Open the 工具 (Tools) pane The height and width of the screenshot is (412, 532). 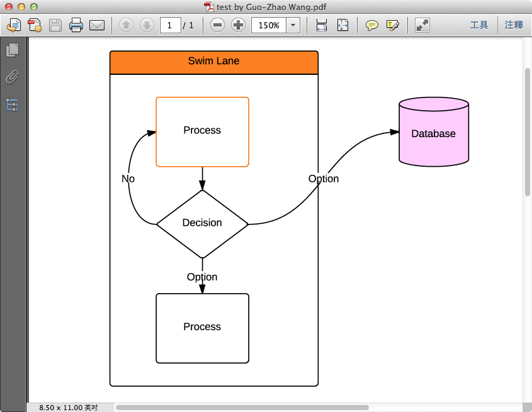479,25
